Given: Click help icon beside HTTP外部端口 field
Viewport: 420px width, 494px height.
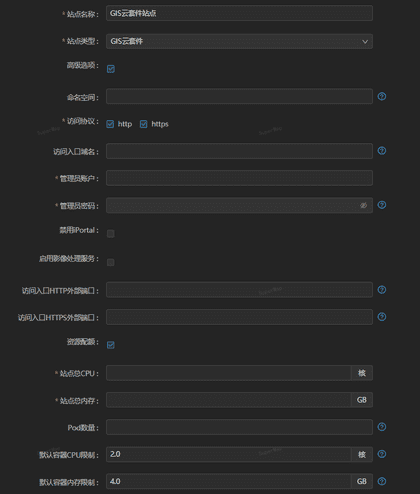Looking at the screenshot, I should point(382,290).
